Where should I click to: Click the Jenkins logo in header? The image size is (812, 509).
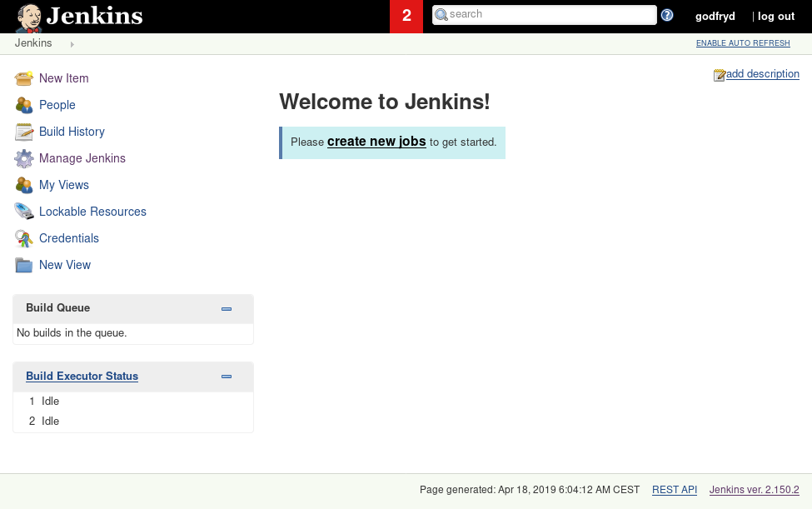pyautogui.click(x=79, y=16)
